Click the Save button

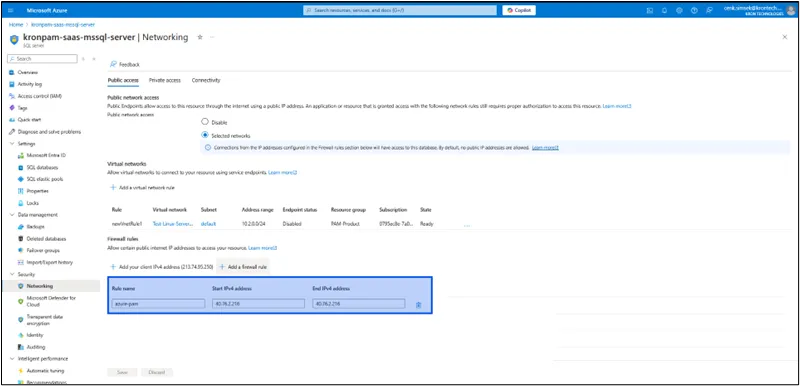tap(122, 372)
